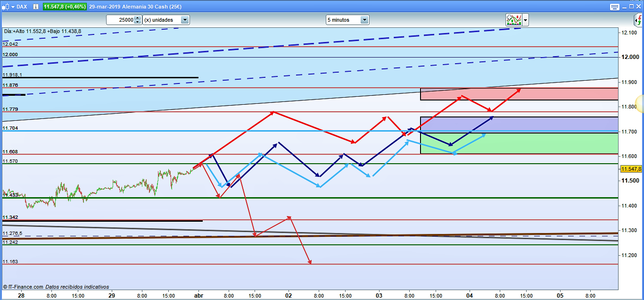Click the instrument info icon

tap(35, 7)
